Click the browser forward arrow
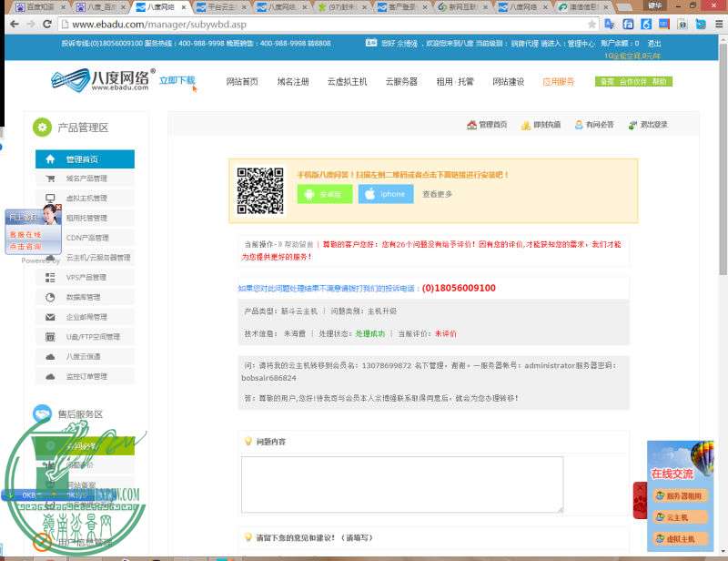728x561 pixels. coord(31,25)
